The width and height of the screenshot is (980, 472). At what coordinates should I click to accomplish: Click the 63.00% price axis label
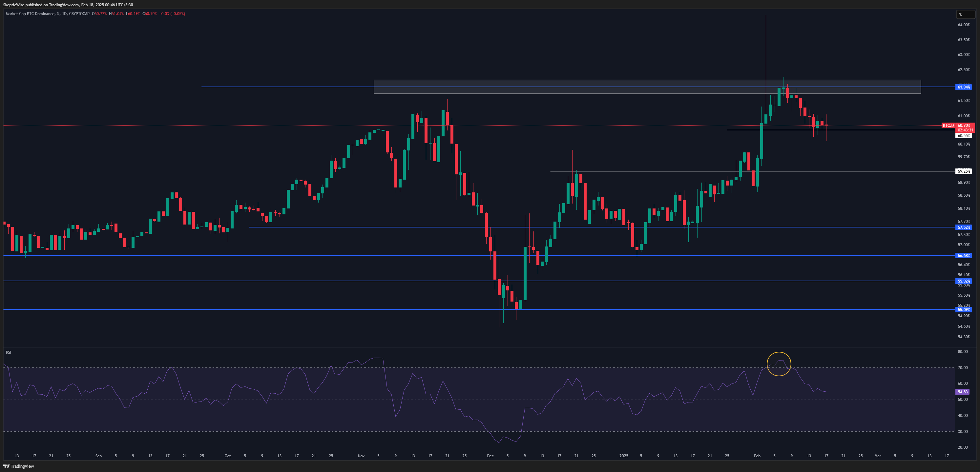964,55
